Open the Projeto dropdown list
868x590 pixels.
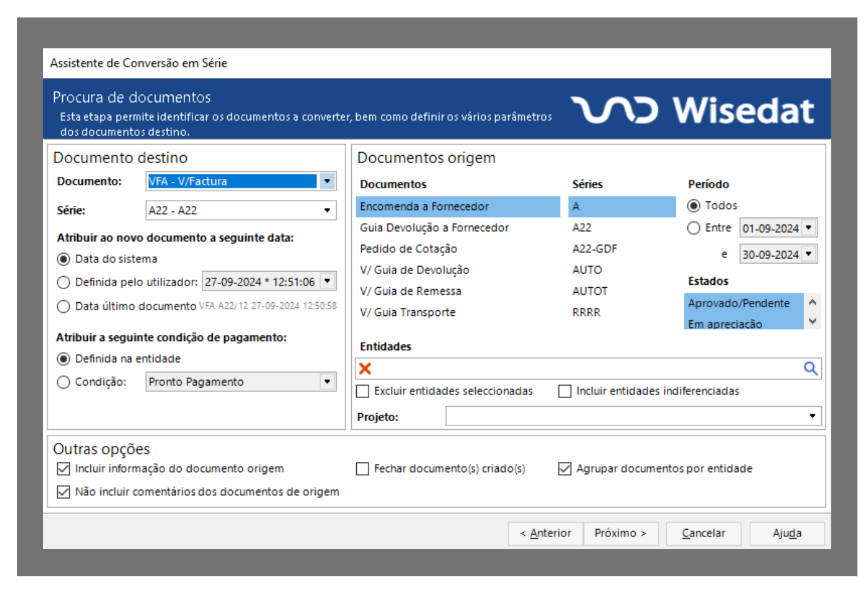(812, 416)
